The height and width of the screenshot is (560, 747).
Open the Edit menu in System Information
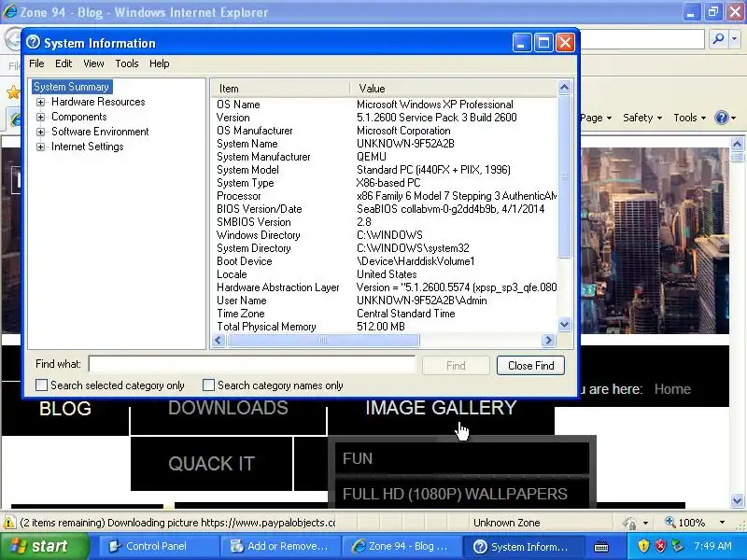point(63,63)
